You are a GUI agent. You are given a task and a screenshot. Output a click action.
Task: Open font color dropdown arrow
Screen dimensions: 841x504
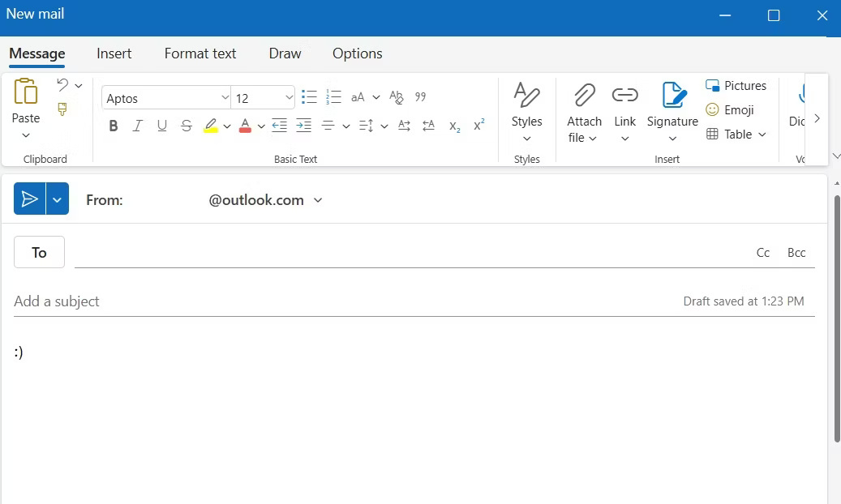pyautogui.click(x=261, y=126)
